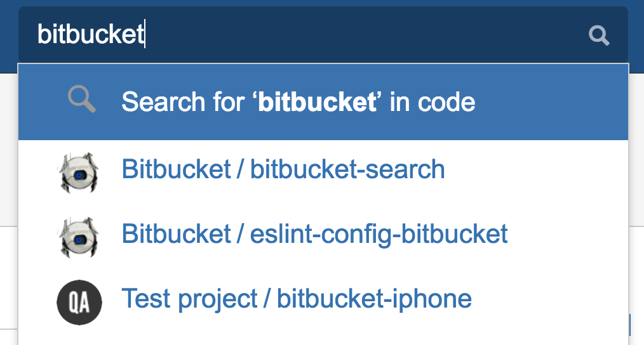The width and height of the screenshot is (644, 345).
Task: Click the 'eslint-config-bitbucket' repository name
Action: 379,234
